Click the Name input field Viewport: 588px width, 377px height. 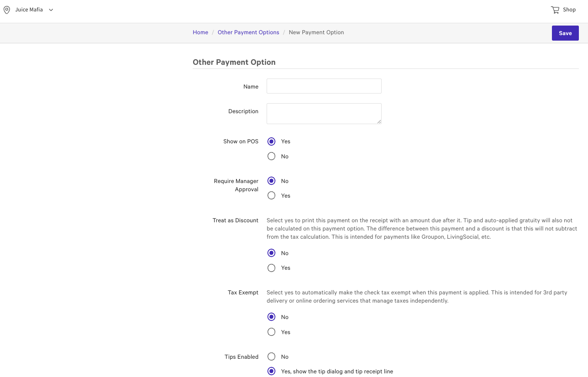click(324, 86)
